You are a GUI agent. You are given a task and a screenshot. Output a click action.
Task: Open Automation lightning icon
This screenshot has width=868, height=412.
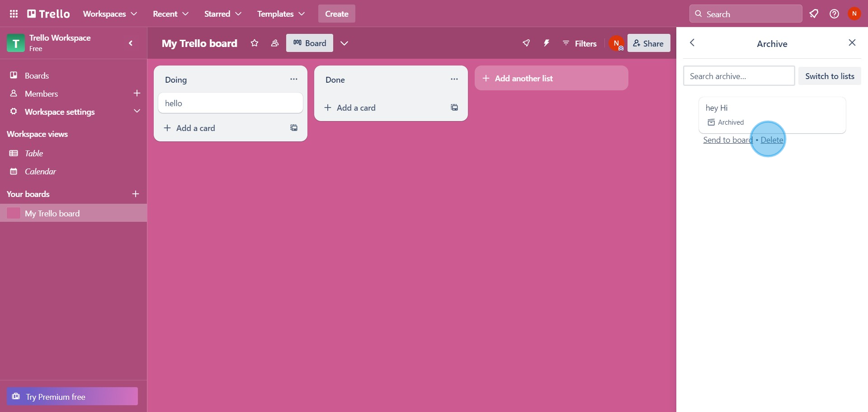(546, 43)
